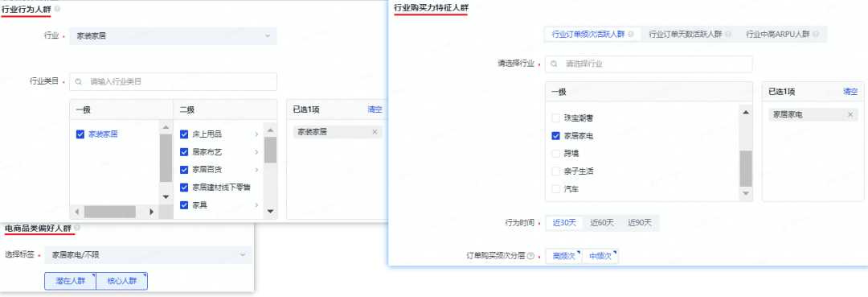
Task: Click down arrow of 一级 category list scrollbar
Action: pos(166,196)
